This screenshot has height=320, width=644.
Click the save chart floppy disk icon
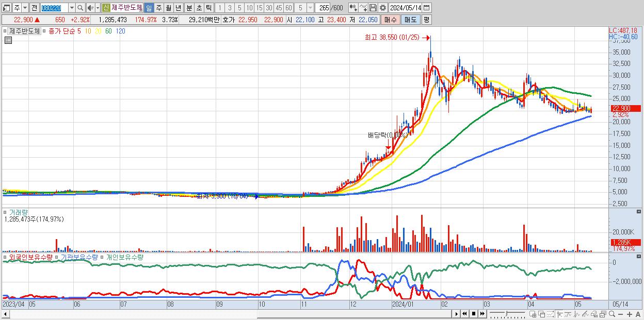373,8
